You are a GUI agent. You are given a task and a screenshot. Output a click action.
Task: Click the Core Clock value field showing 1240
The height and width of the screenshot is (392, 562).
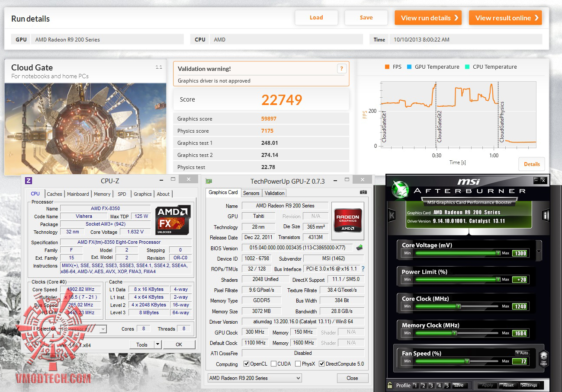(x=520, y=306)
